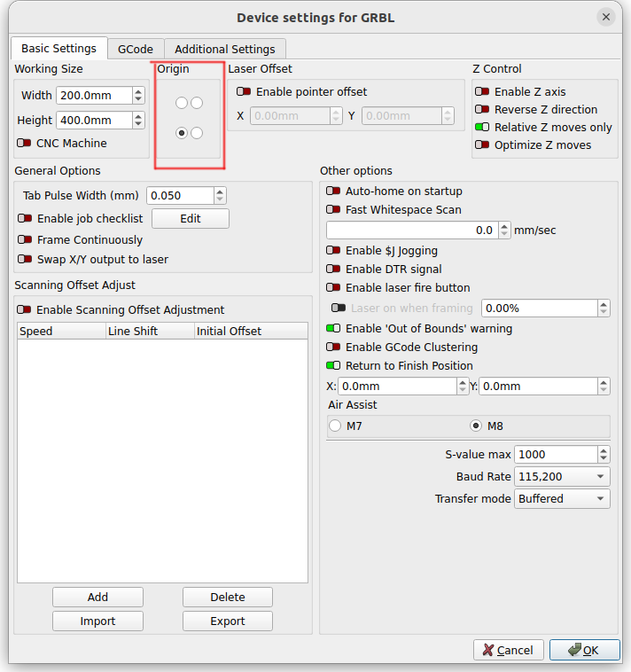Click the Tab Pulse Width spinner arrows
The height and width of the screenshot is (672, 631).
[x=220, y=195]
